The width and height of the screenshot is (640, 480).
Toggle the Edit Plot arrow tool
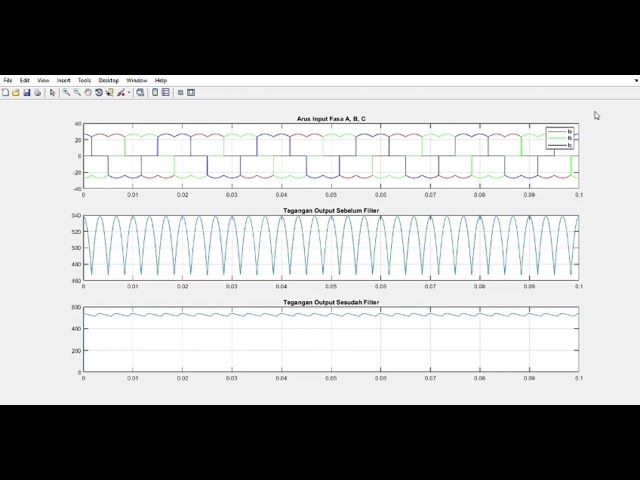coord(52,92)
